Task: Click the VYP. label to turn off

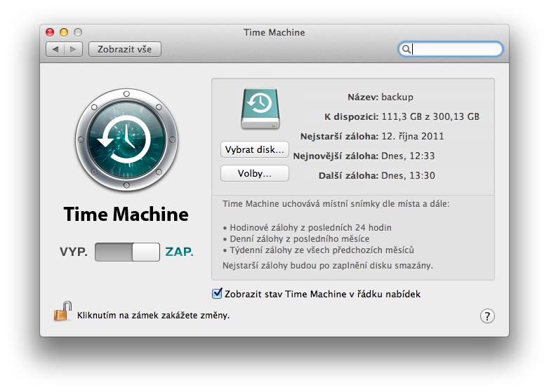Action: 74,252
